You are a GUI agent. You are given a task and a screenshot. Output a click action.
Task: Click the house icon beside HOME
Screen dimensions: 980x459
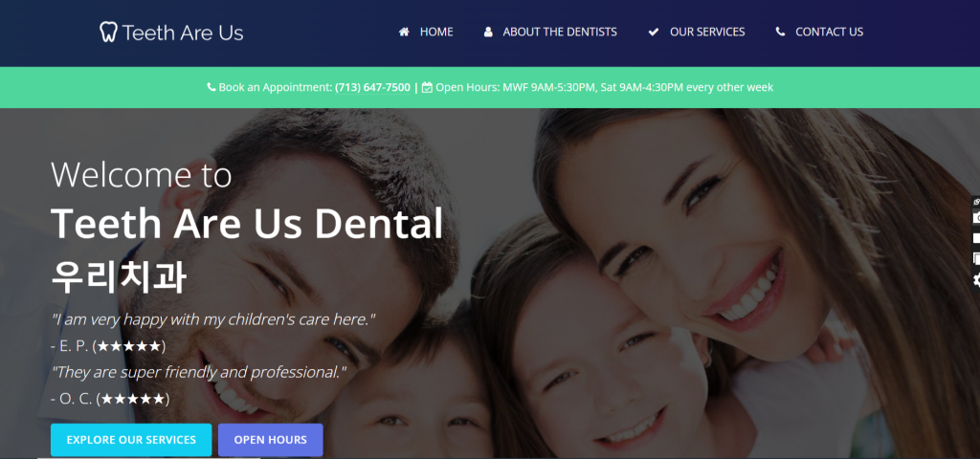click(x=404, y=32)
